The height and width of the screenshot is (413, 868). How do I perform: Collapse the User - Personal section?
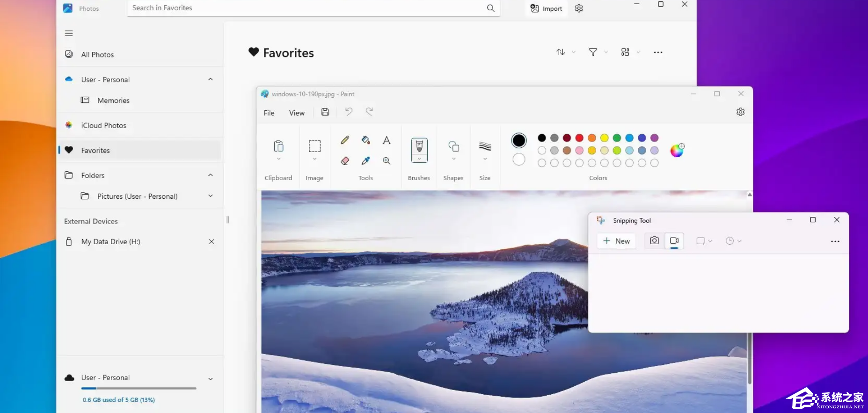[x=211, y=80]
